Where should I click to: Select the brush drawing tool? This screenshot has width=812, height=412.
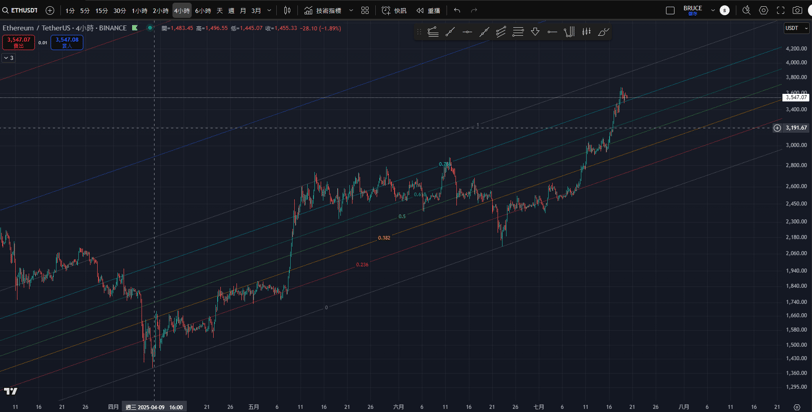[x=603, y=32]
